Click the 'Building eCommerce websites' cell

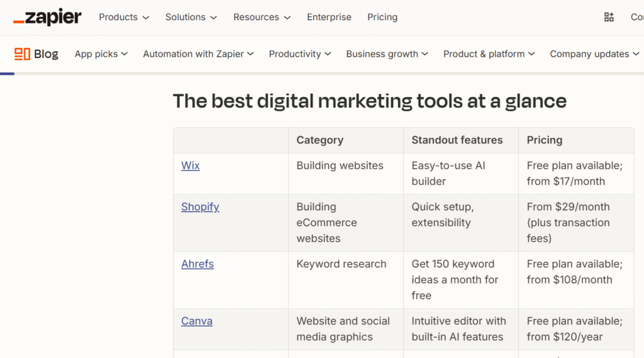pyautogui.click(x=346, y=223)
